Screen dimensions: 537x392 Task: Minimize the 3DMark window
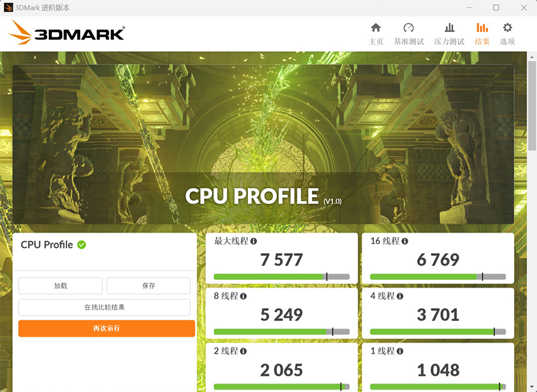click(x=469, y=7)
